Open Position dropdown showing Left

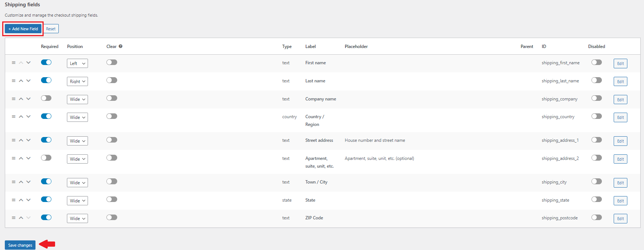point(77,64)
